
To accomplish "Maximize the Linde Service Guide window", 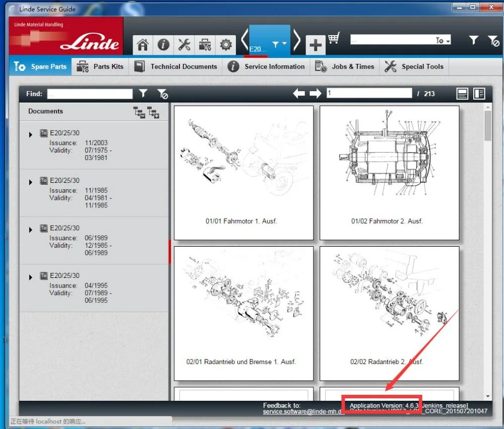I will coord(473,7).
